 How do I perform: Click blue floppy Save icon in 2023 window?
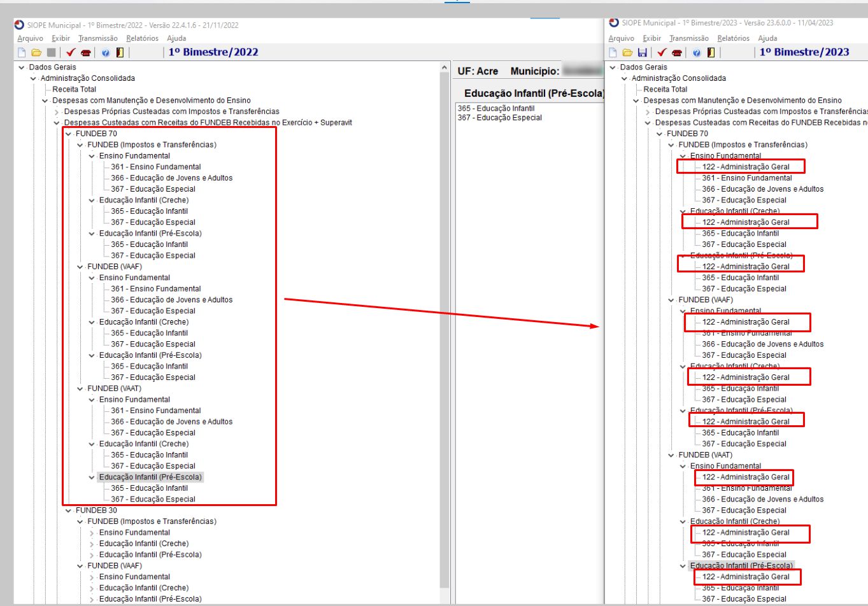point(643,52)
